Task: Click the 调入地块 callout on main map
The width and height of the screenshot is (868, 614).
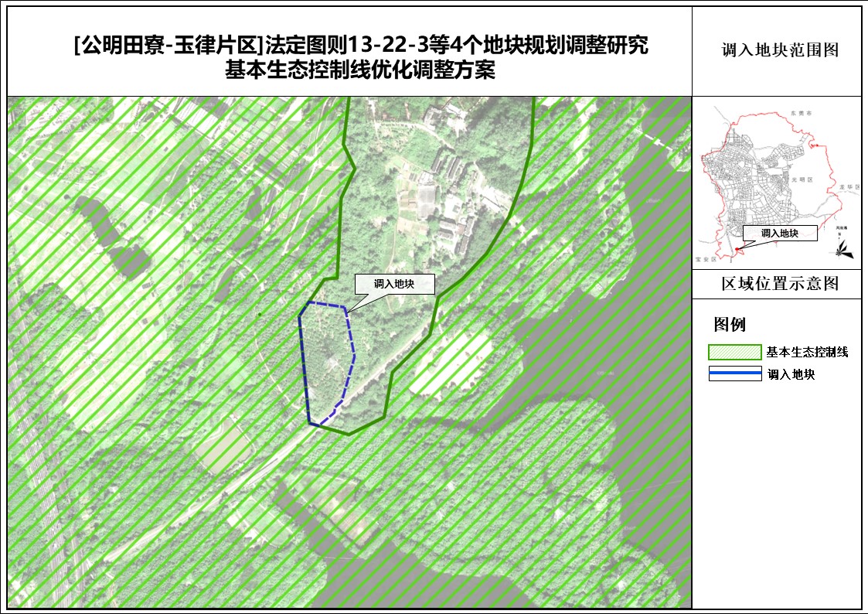Action: coord(394,285)
